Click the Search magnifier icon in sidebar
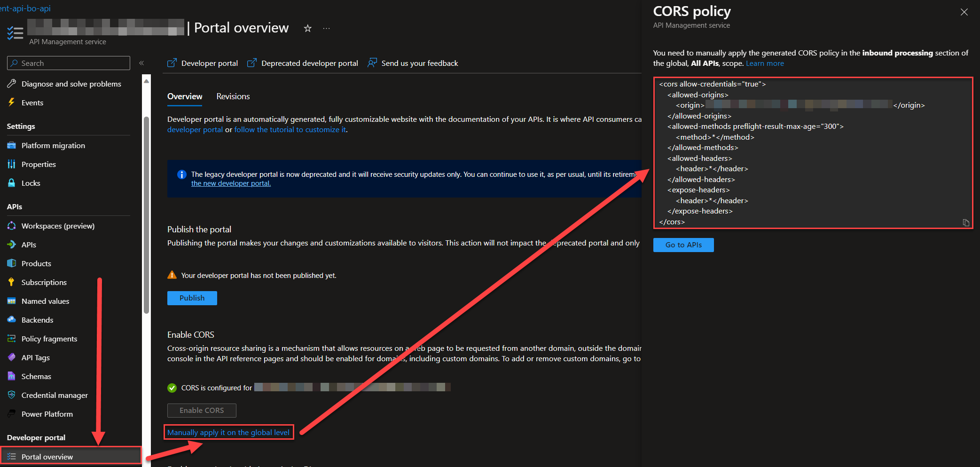This screenshot has height=467, width=980. [15, 63]
